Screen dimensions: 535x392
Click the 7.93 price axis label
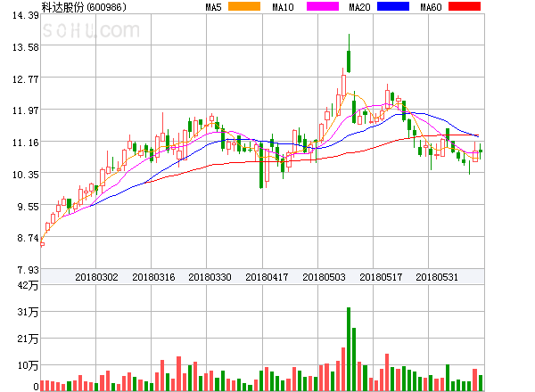[x=28, y=270]
